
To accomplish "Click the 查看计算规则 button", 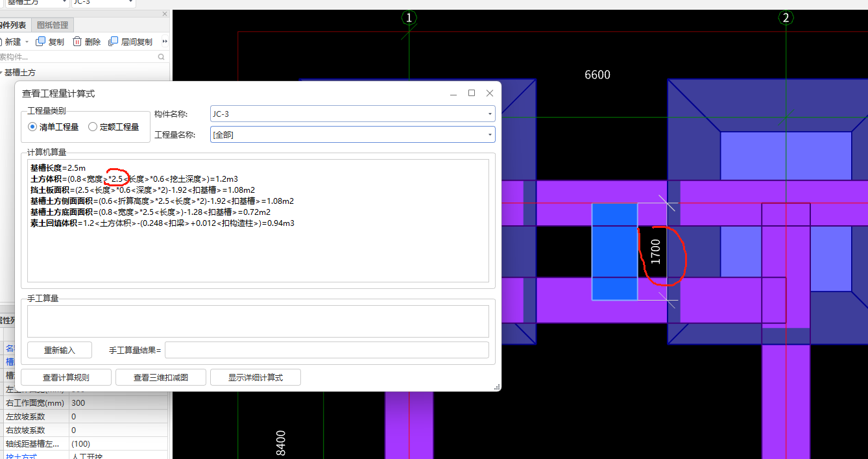I will point(66,377).
